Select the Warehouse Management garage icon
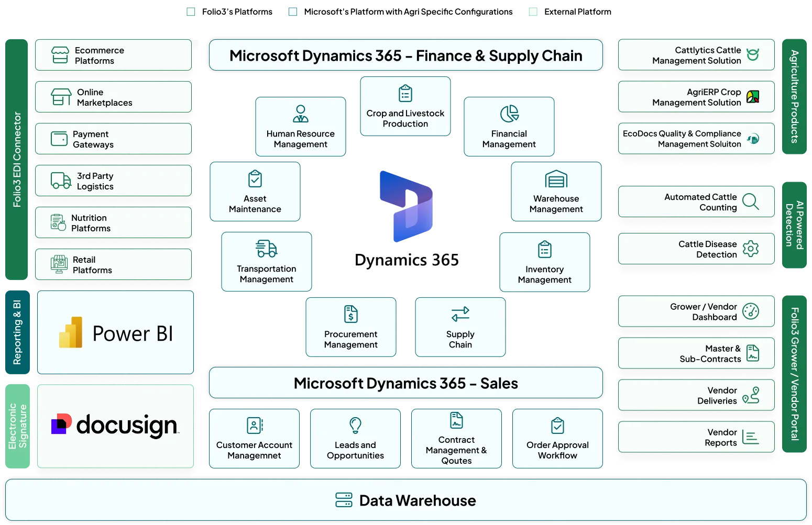The width and height of the screenshot is (812, 525). pyautogui.click(x=556, y=179)
